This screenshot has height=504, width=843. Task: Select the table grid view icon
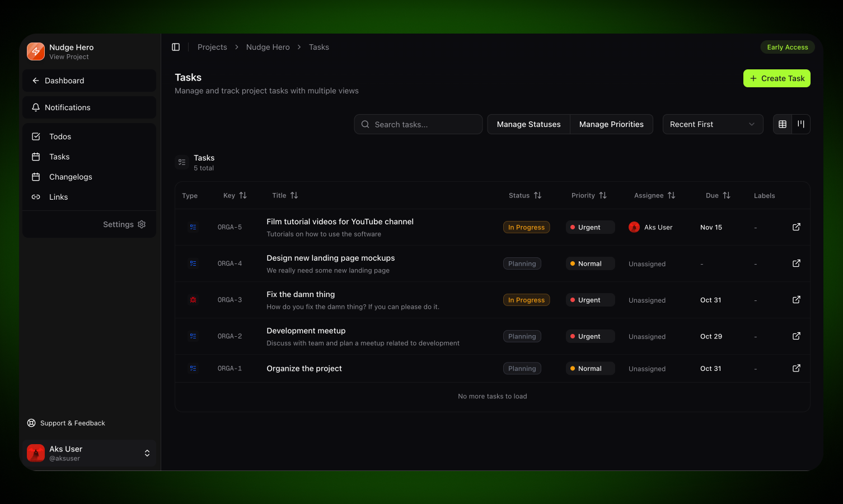coord(782,124)
